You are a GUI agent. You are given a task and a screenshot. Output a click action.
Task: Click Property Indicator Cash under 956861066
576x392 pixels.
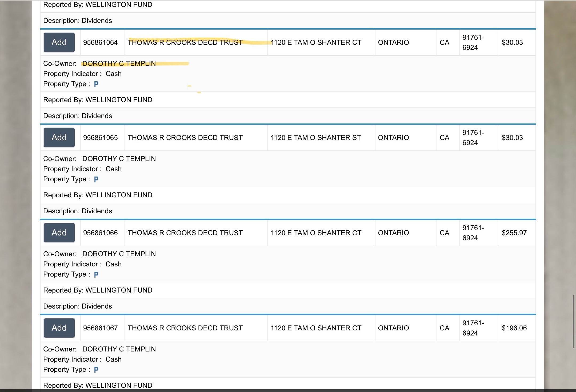(x=82, y=264)
